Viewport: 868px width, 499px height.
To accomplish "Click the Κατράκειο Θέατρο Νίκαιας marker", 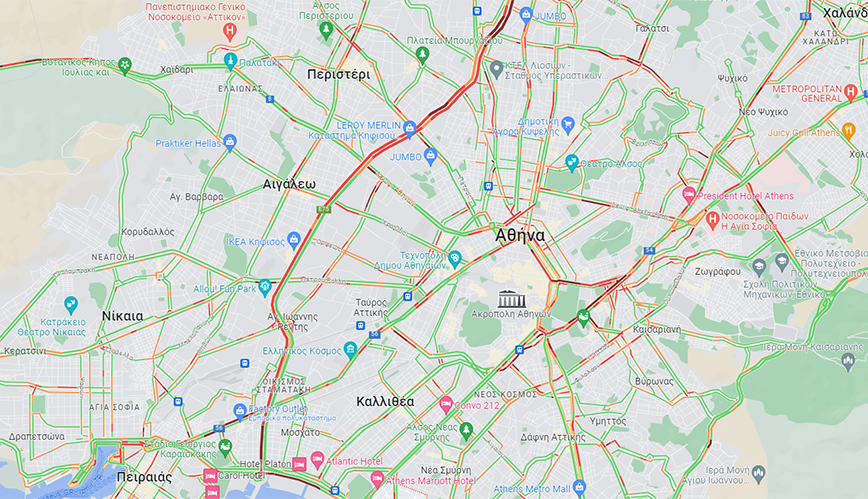I will 71,304.
